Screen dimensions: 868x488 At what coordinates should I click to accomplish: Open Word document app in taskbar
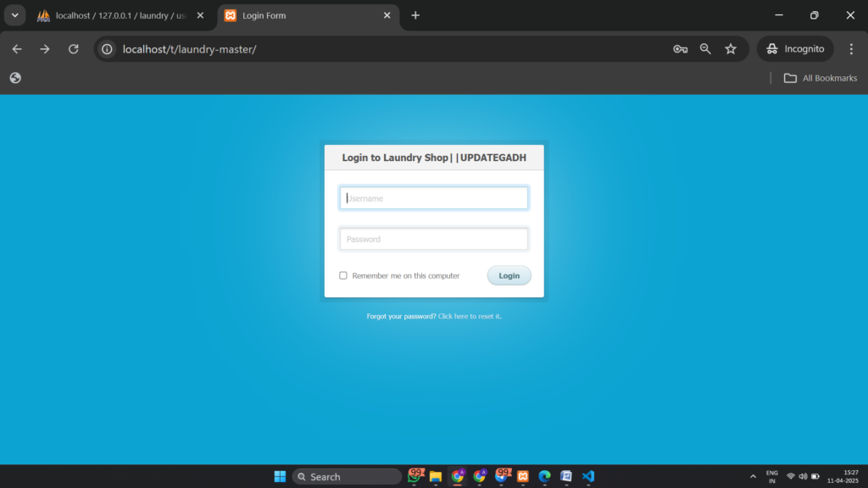565,476
